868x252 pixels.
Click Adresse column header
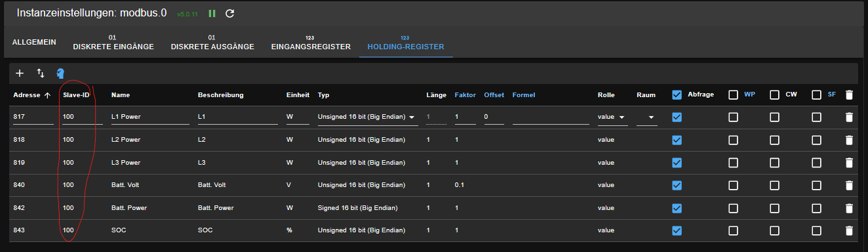tap(28, 95)
